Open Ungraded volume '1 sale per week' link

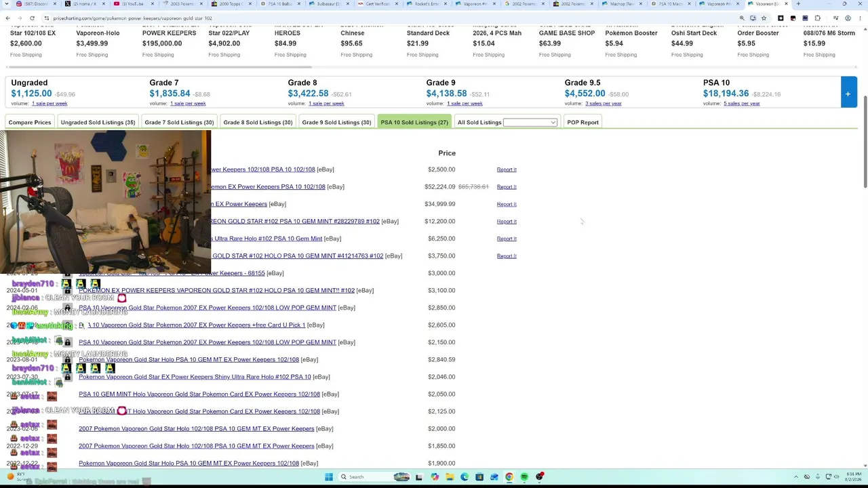click(50, 104)
